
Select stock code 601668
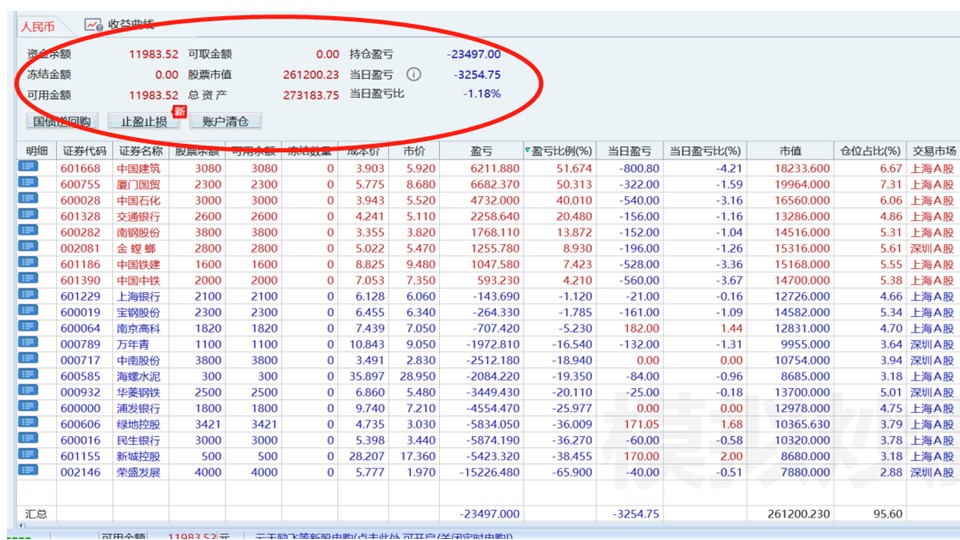[x=80, y=168]
